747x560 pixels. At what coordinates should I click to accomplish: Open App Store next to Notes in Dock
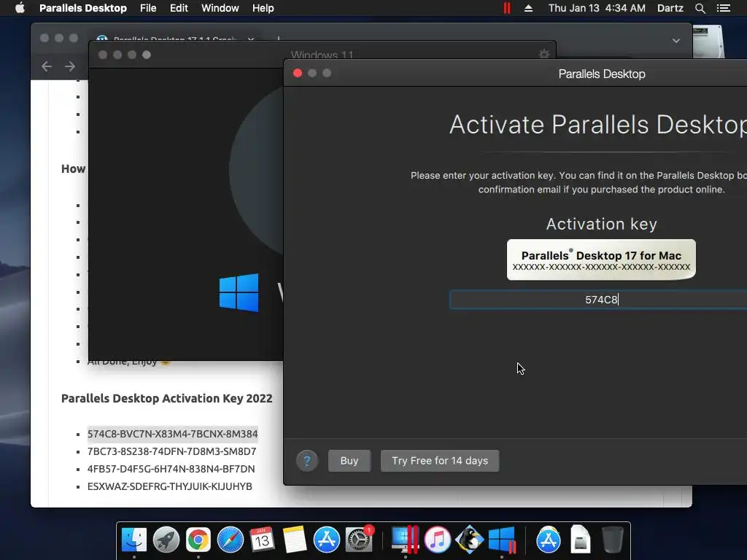pyautogui.click(x=326, y=540)
